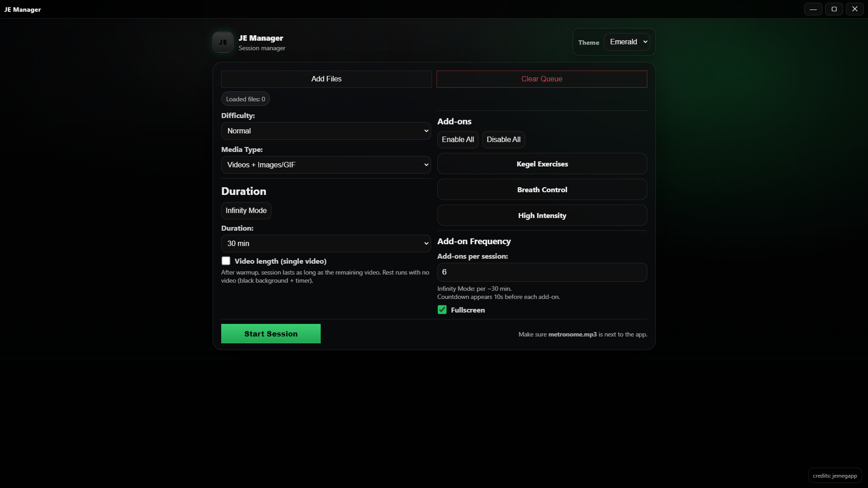Uncheck the Fullscreen checkbox
The height and width of the screenshot is (488, 868).
click(442, 310)
